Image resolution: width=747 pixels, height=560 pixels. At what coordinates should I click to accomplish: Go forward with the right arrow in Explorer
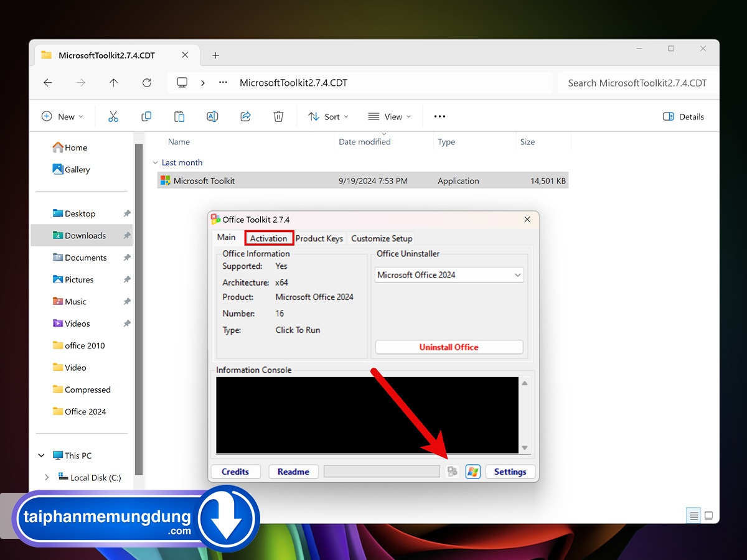[x=81, y=83]
